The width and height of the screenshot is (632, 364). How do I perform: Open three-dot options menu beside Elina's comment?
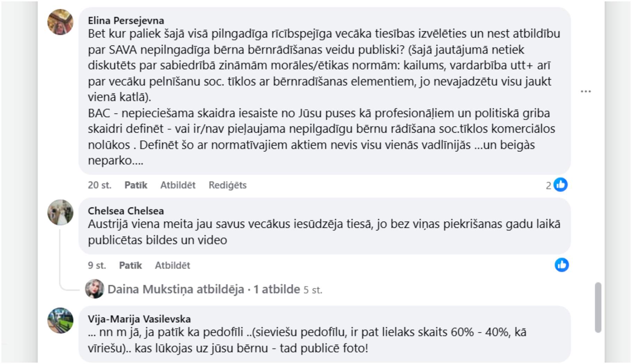[x=585, y=91]
